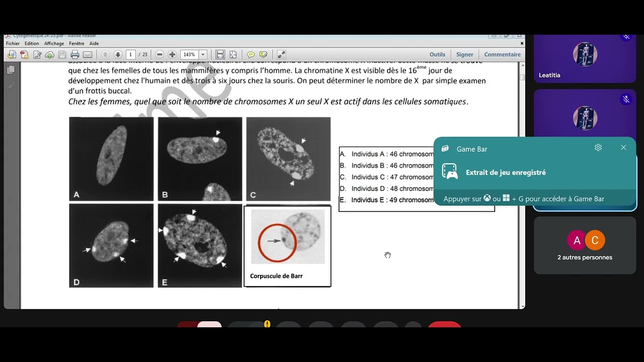Click the scrolling mode fit-width icon
Screen dimensions: 644x362
tap(220, 54)
